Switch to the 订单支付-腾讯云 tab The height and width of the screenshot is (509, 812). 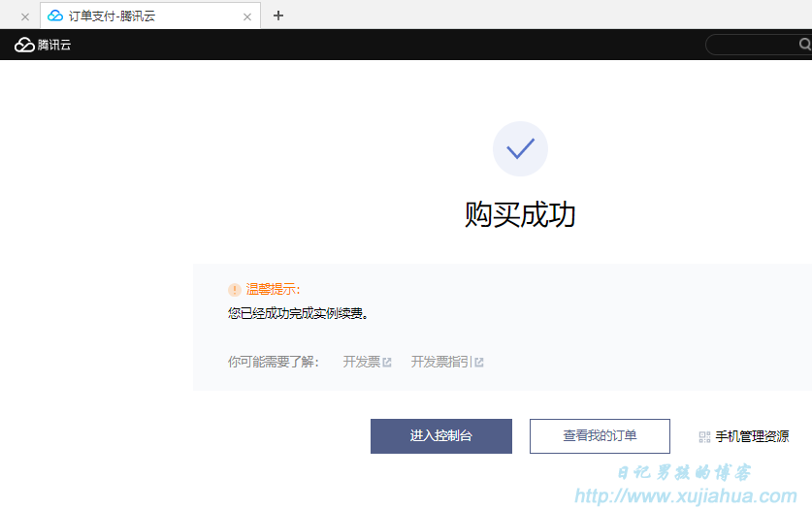150,16
